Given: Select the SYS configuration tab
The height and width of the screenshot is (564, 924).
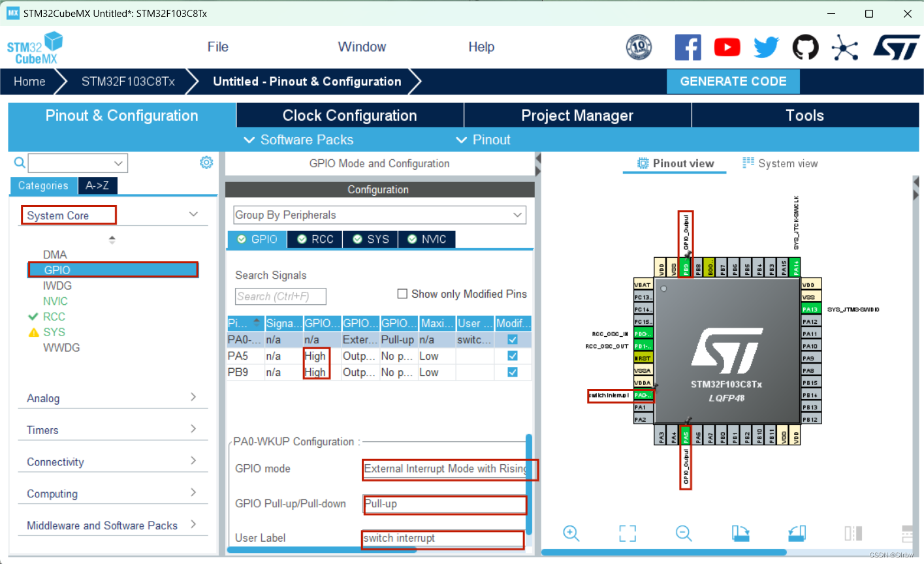Looking at the screenshot, I should click(371, 240).
